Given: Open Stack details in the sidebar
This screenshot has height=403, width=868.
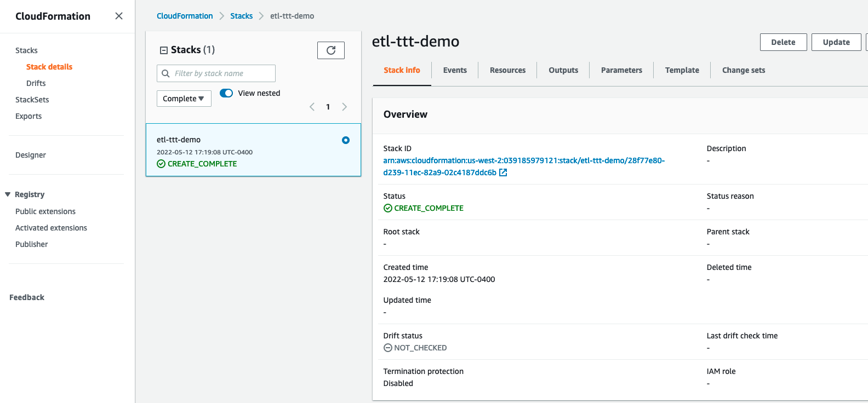Looking at the screenshot, I should pyautogui.click(x=49, y=67).
